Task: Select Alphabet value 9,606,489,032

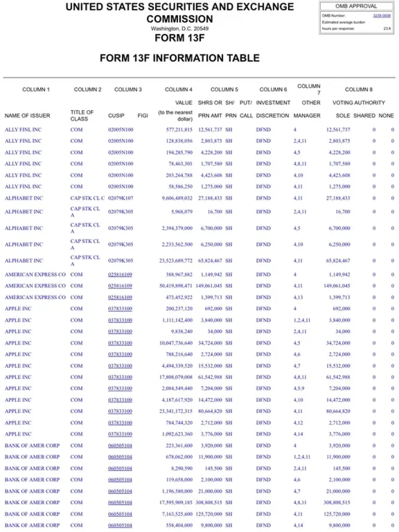Action: pyautogui.click(x=177, y=198)
